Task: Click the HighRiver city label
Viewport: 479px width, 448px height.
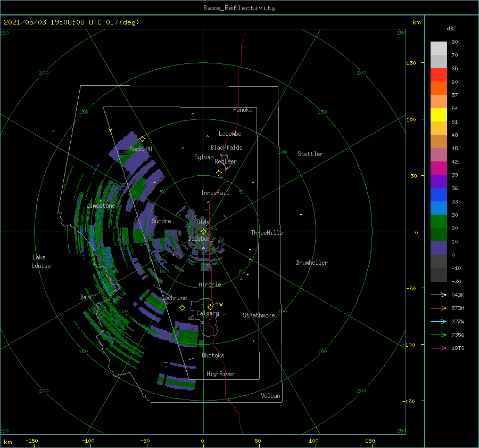Action: tap(221, 374)
